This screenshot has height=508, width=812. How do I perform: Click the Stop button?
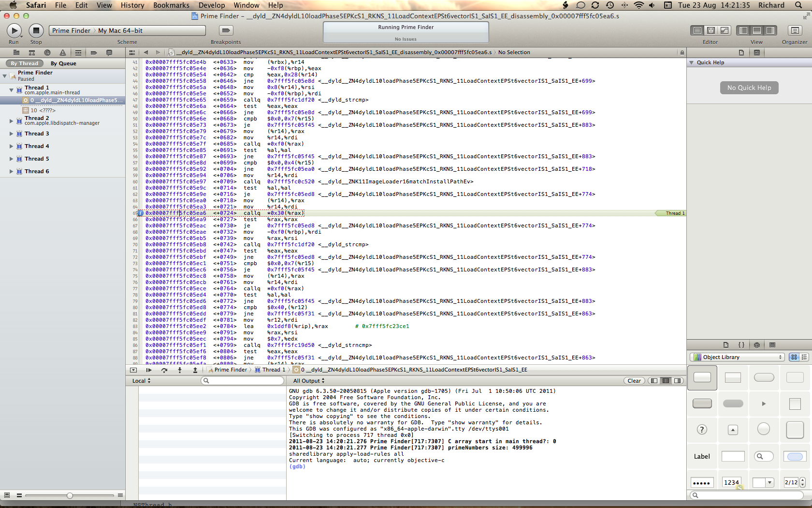pyautogui.click(x=36, y=30)
